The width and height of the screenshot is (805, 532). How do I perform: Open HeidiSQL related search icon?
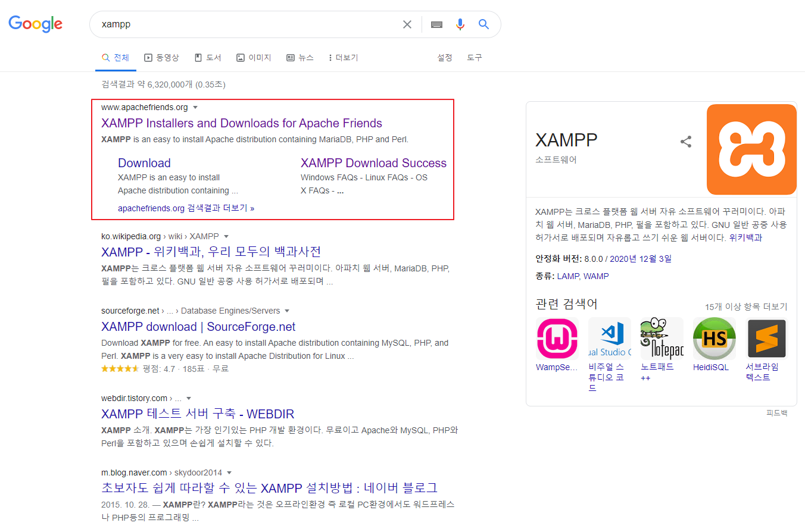[714, 338]
